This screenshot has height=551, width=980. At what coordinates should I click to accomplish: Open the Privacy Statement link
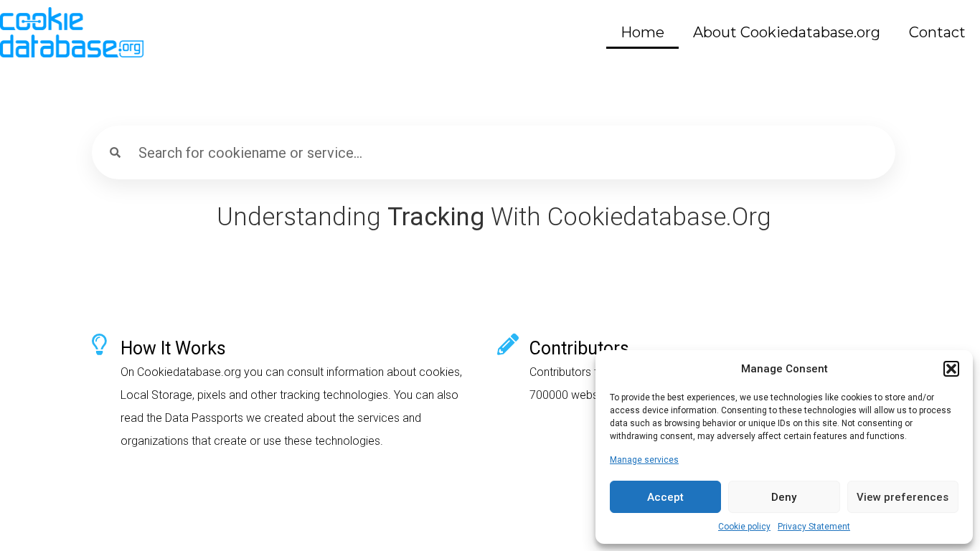(x=814, y=527)
